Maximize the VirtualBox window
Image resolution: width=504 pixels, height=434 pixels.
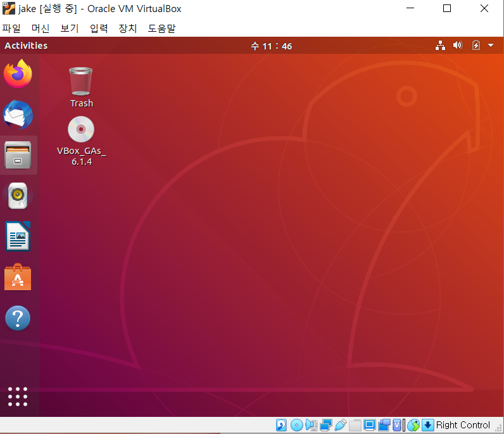click(447, 8)
